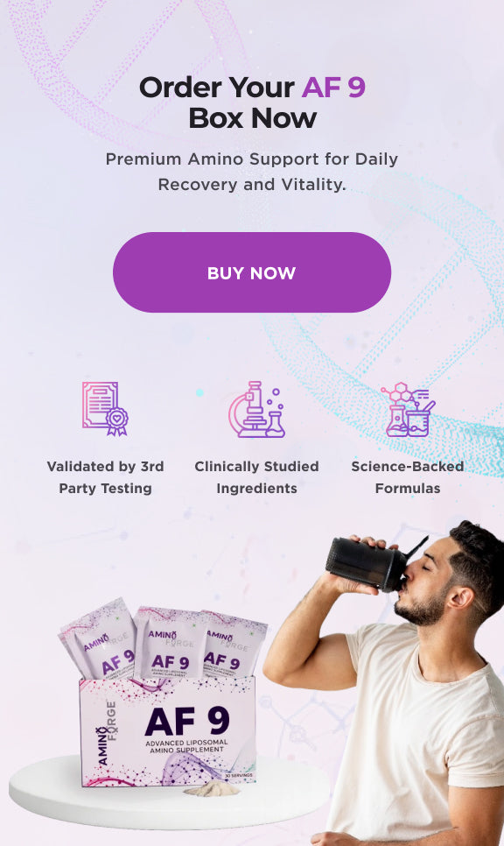Click the microscope and flask icon

click(x=256, y=409)
